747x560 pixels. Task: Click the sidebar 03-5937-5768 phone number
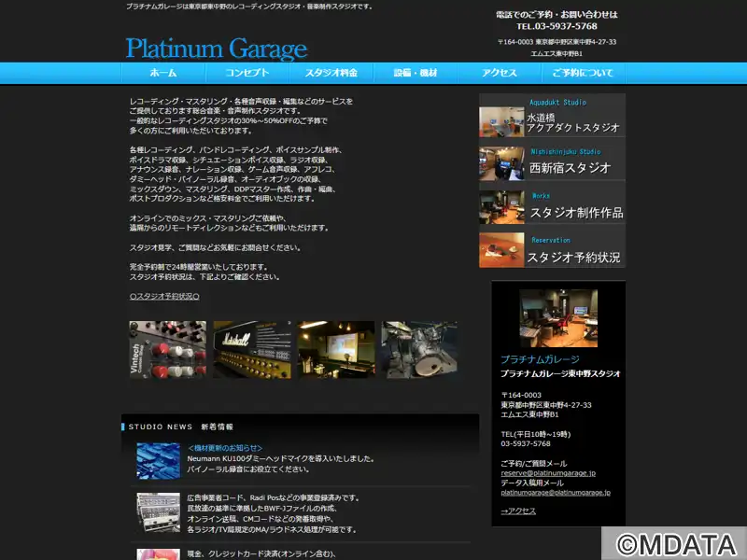click(x=526, y=444)
